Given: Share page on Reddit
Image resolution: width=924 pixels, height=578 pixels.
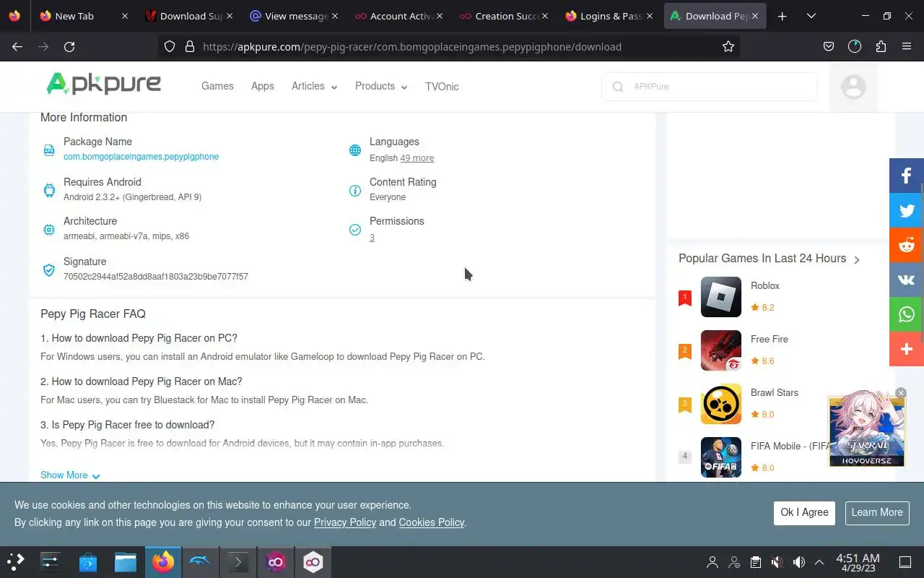Looking at the screenshot, I should 907,245.
